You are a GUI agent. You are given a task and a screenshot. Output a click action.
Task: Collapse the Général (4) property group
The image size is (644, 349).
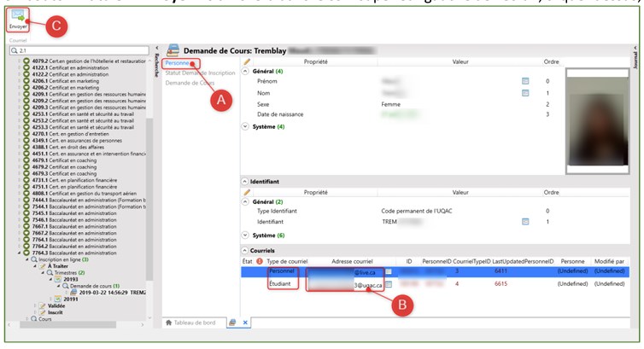pos(247,72)
